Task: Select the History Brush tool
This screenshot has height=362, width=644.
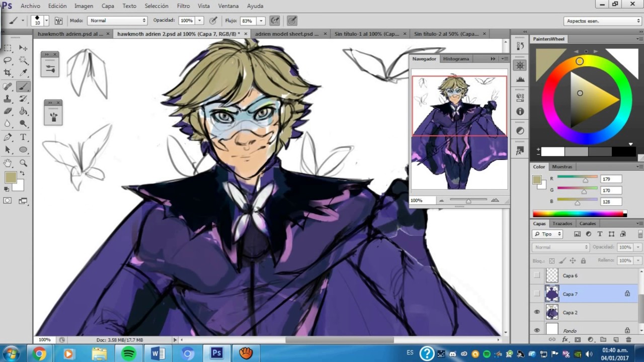Action: (x=23, y=99)
